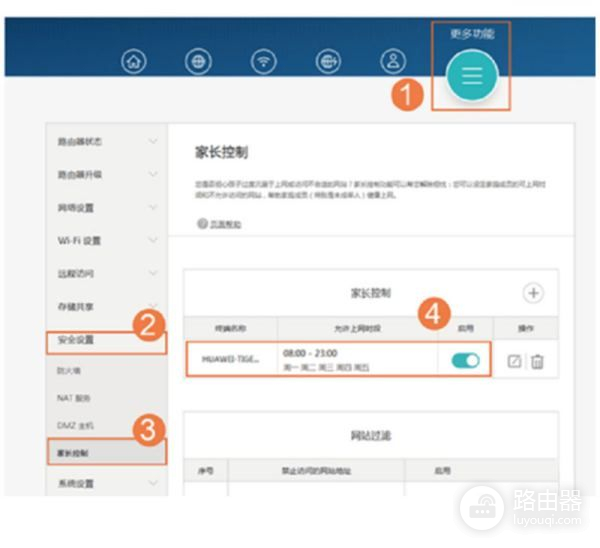Viewport: 600px width, 548px height.
Task: Open DMZ 主机 sidebar link
Action: click(x=74, y=425)
